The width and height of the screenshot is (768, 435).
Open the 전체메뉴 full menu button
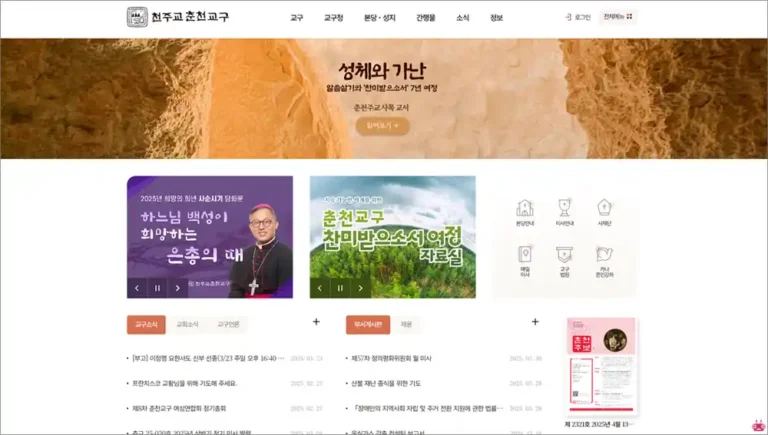(618, 17)
